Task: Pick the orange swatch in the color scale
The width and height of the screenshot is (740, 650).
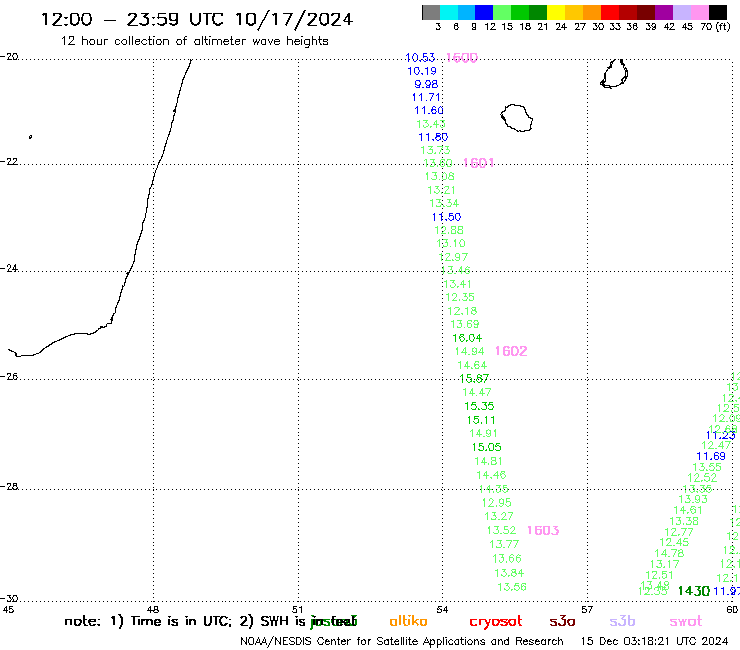Action: 592,12
